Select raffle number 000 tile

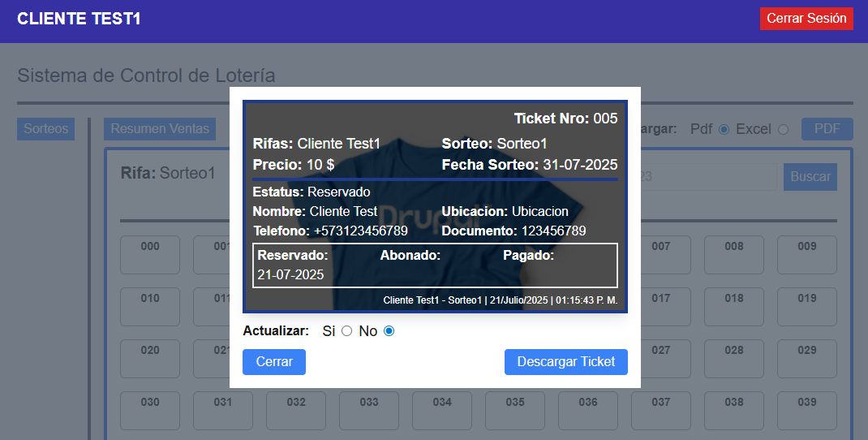click(150, 255)
